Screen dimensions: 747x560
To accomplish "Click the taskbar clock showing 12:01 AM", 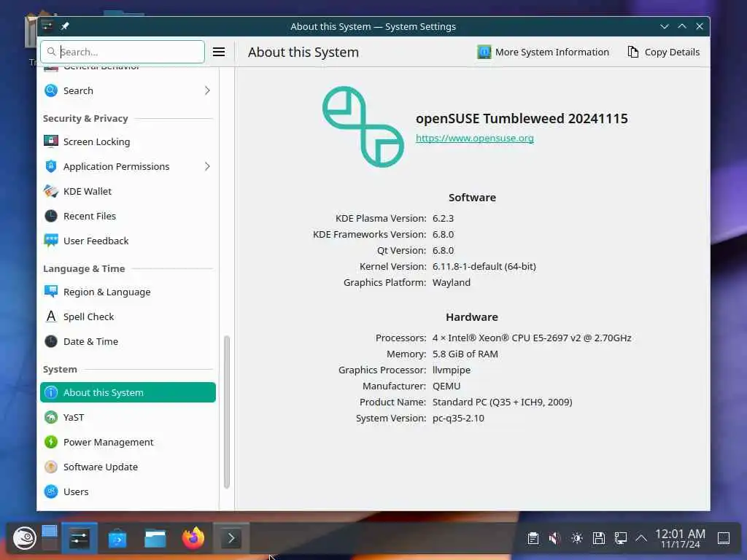I will click(680, 539).
